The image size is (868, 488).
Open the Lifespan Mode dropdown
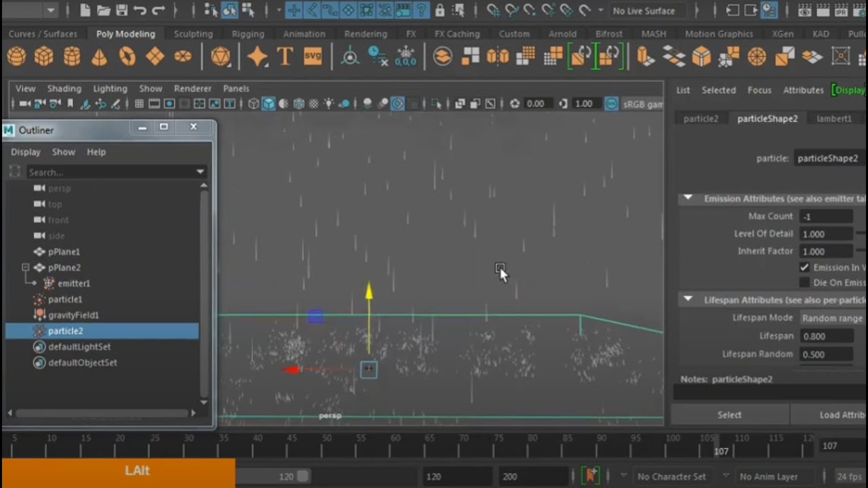pyautogui.click(x=832, y=318)
